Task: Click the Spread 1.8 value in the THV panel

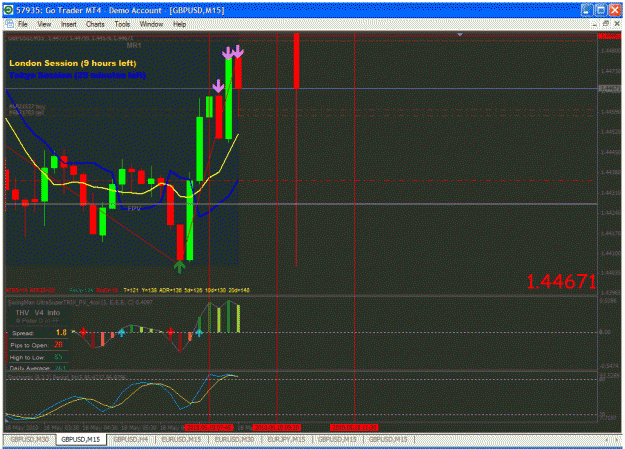Action: click(x=61, y=332)
